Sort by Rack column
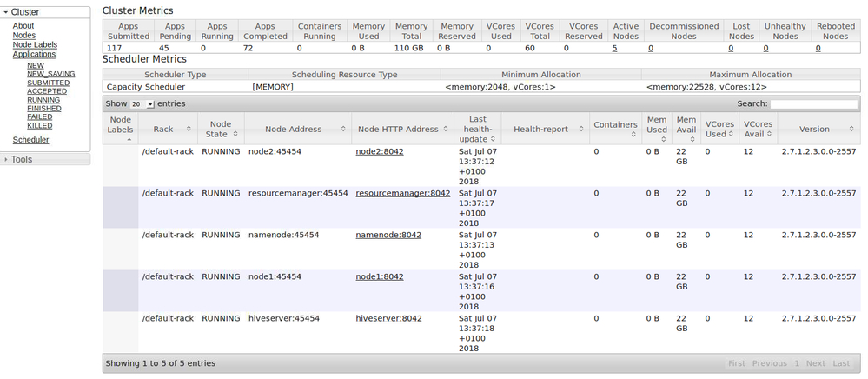The width and height of the screenshot is (868, 379). click(168, 129)
